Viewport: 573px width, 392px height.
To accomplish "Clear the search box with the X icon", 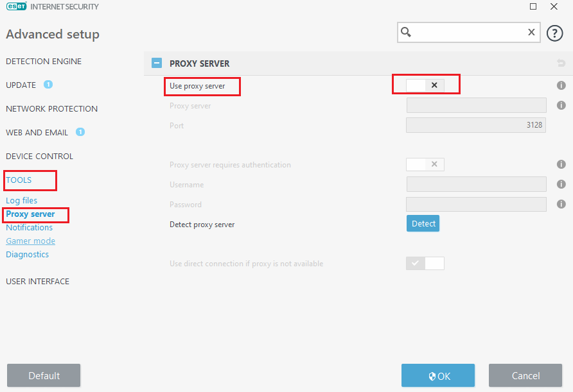I will click(531, 32).
